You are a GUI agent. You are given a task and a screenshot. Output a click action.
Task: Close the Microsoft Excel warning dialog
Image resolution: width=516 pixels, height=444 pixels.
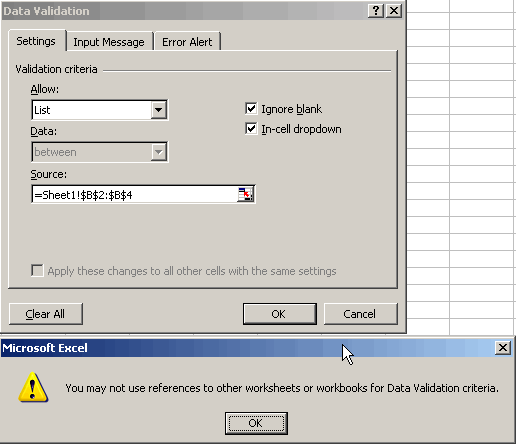[x=503, y=348]
